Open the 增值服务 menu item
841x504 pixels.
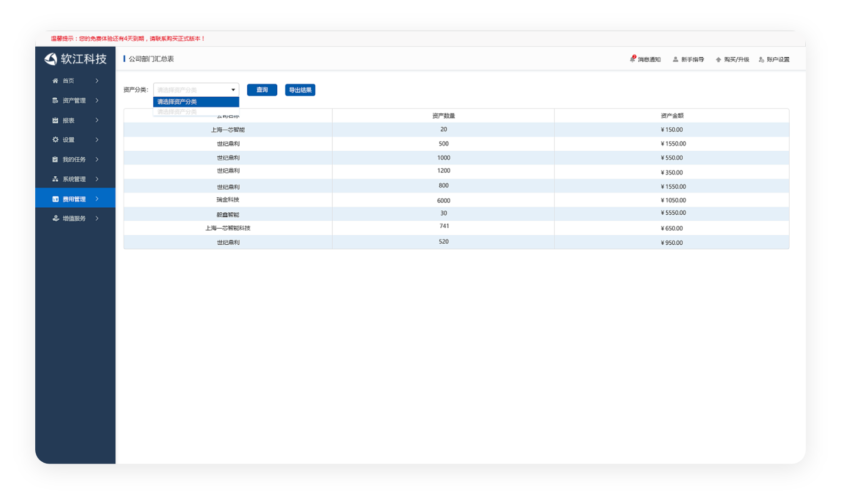point(75,218)
